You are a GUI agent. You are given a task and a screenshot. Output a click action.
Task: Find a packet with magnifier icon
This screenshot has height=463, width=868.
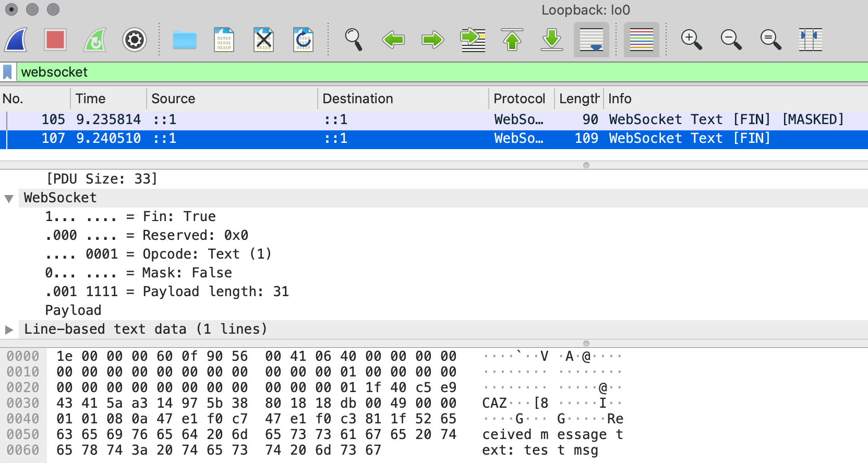[354, 40]
